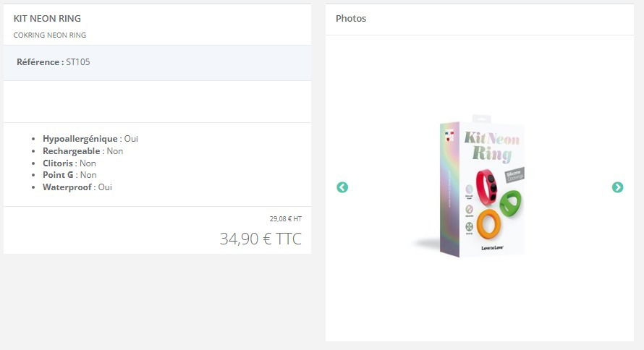Image resolution: width=644 pixels, height=350 pixels.
Task: Click the flag badge on the box
Action: [450, 135]
